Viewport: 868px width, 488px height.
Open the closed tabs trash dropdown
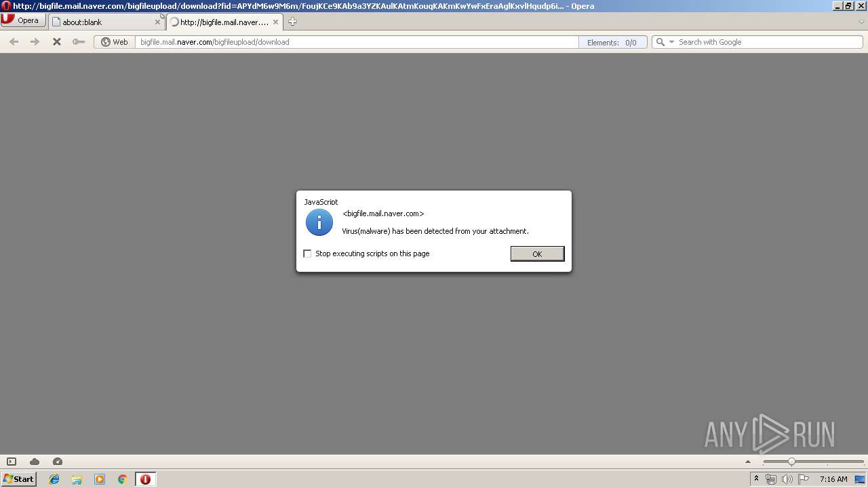click(x=861, y=22)
